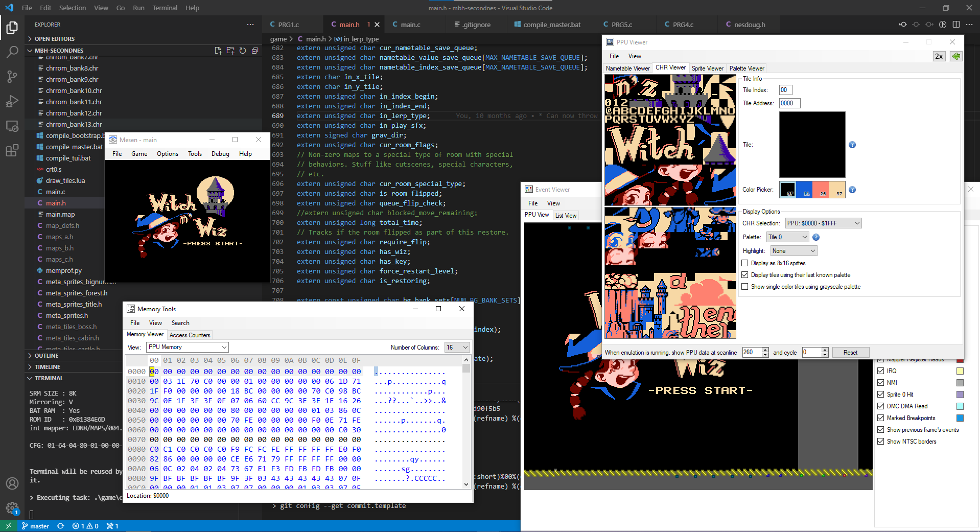This screenshot has height=532, width=980.
Task: Refresh the Explorer file tree
Action: coord(243,51)
